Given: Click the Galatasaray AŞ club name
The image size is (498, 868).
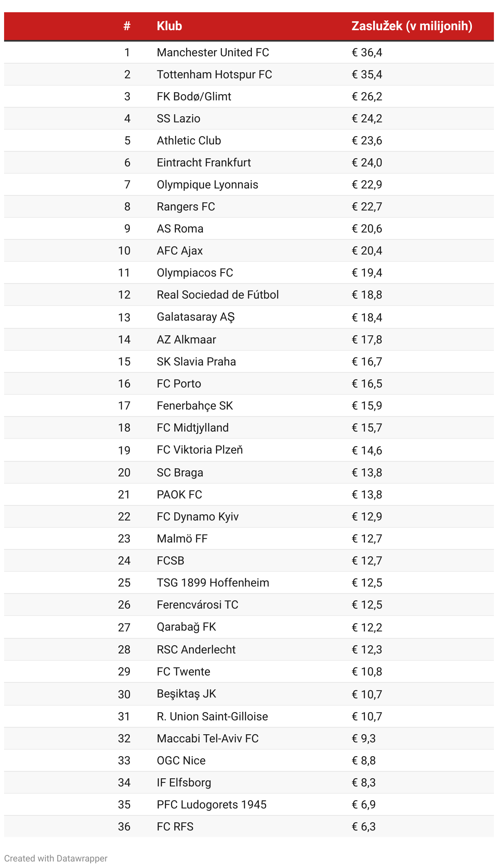Looking at the screenshot, I should point(196,317).
